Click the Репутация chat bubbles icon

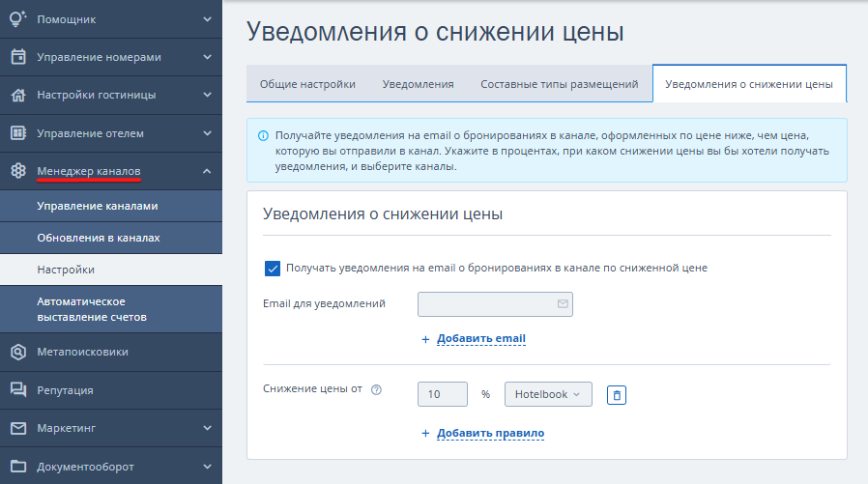[x=18, y=390]
